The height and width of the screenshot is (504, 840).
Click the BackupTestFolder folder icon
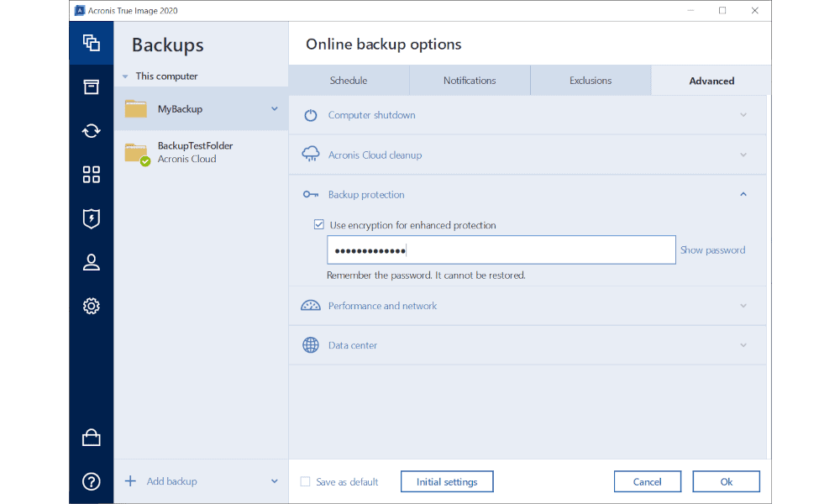(x=135, y=153)
